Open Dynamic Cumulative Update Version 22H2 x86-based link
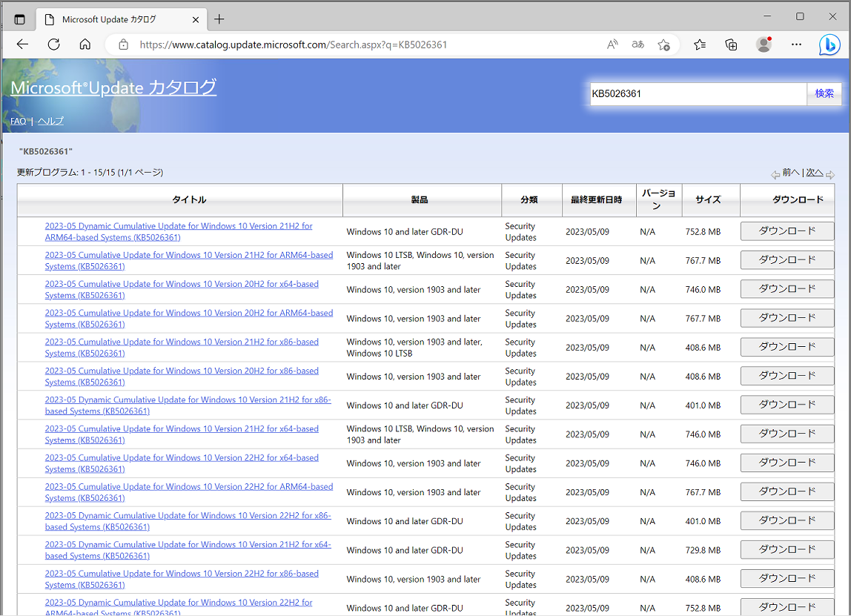851x616 pixels. click(188, 521)
